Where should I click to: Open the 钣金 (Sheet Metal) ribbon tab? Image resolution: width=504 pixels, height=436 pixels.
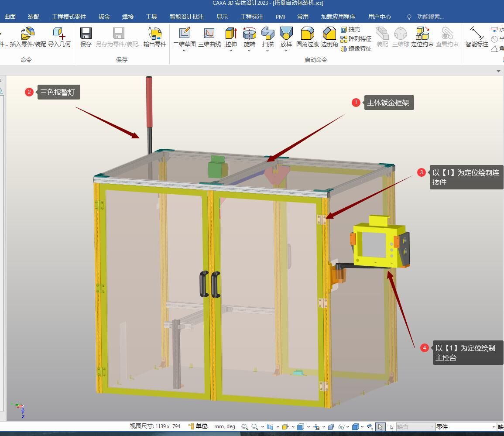pyautogui.click(x=104, y=17)
